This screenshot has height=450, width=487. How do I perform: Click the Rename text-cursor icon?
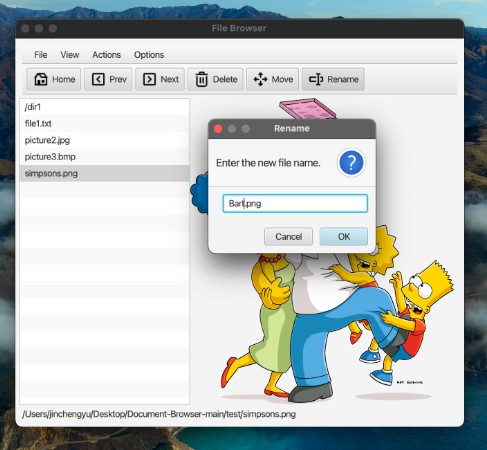[316, 79]
